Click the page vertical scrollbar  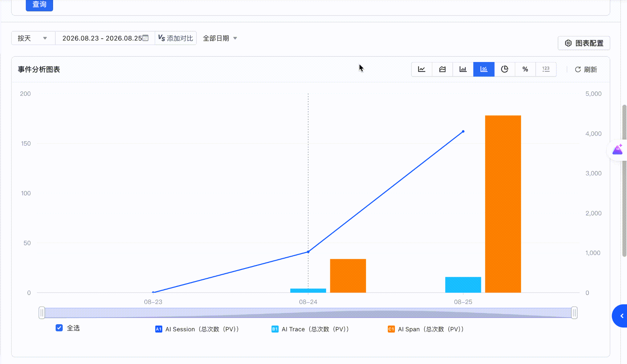[x=624, y=181]
